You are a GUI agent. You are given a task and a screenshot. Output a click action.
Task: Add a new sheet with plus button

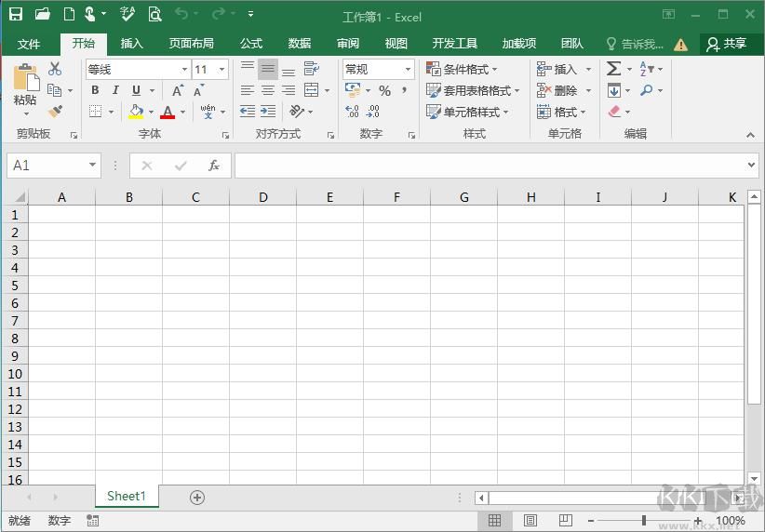pos(197,498)
